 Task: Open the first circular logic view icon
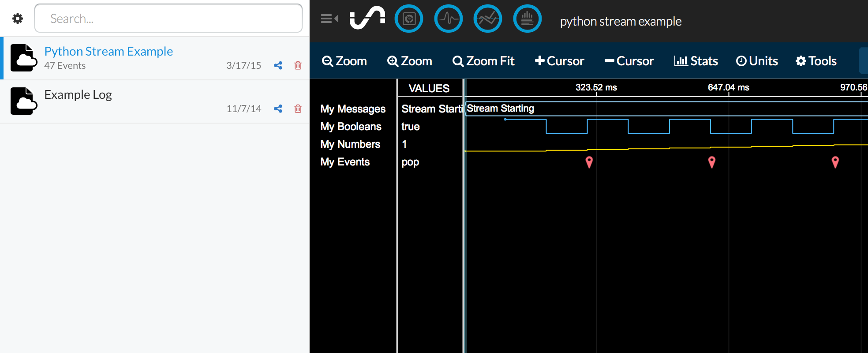pos(409,19)
